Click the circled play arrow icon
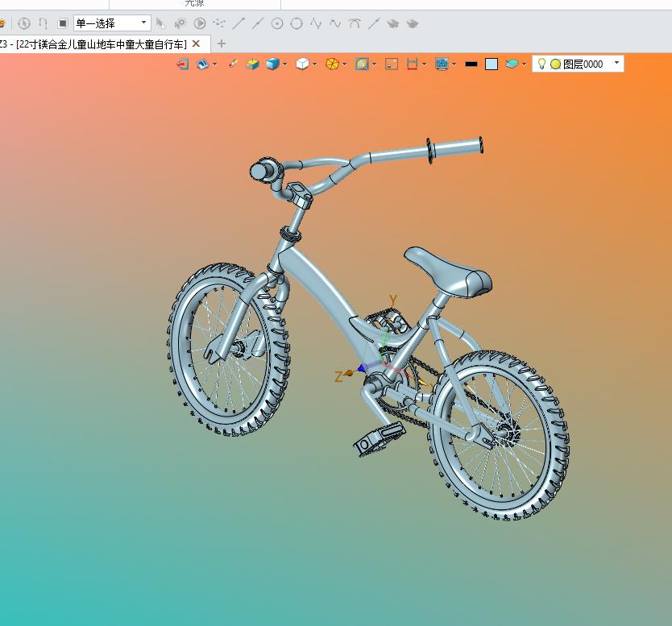This screenshot has width=672, height=626. 200,23
